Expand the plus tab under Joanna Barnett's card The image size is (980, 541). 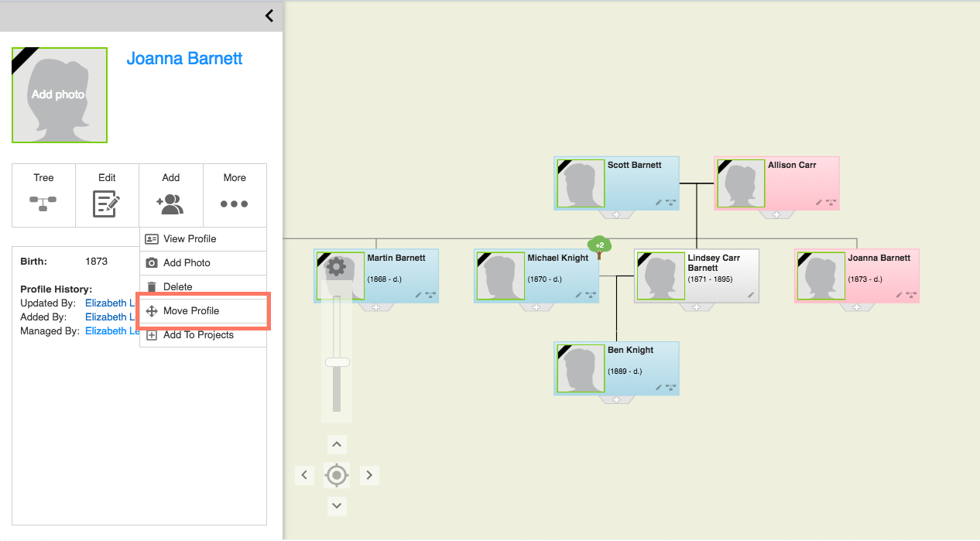[856, 307]
